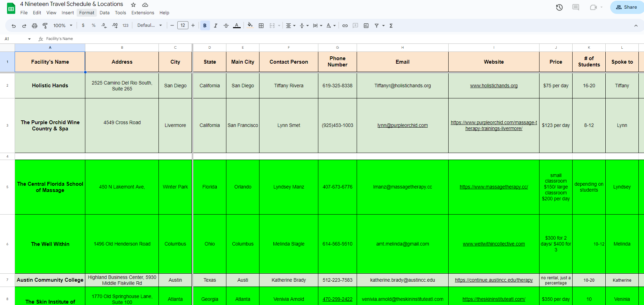
Task: Decrease decimal places icon
Action: tap(104, 25)
